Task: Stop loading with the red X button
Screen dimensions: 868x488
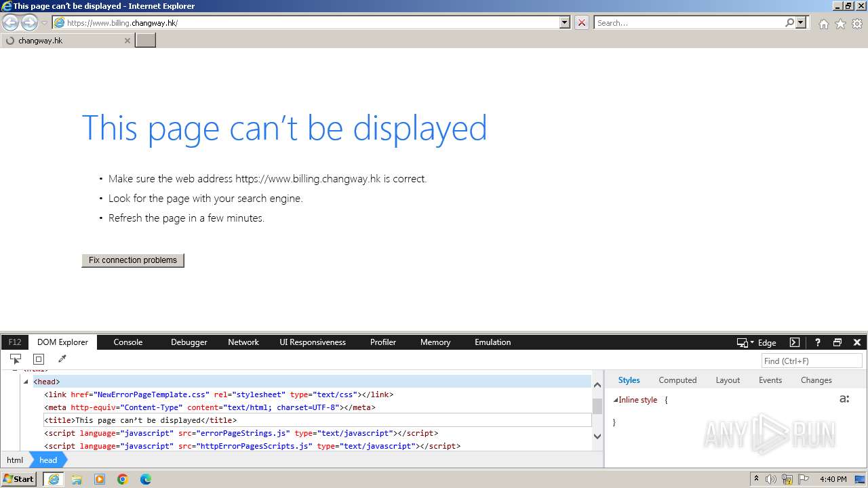Action: (x=582, y=22)
